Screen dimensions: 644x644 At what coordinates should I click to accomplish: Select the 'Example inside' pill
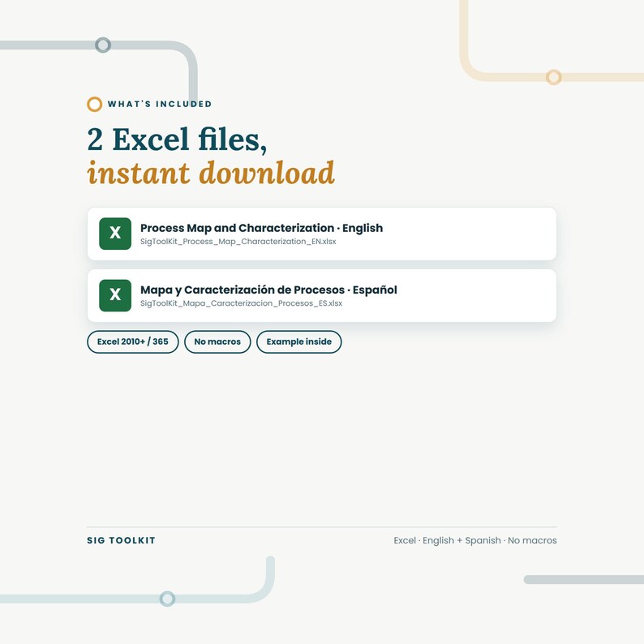coord(299,341)
